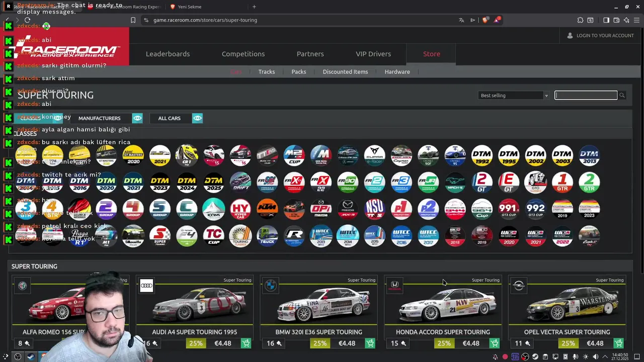The width and height of the screenshot is (644, 362).
Task: Open the Competitions menu
Action: pos(243,54)
